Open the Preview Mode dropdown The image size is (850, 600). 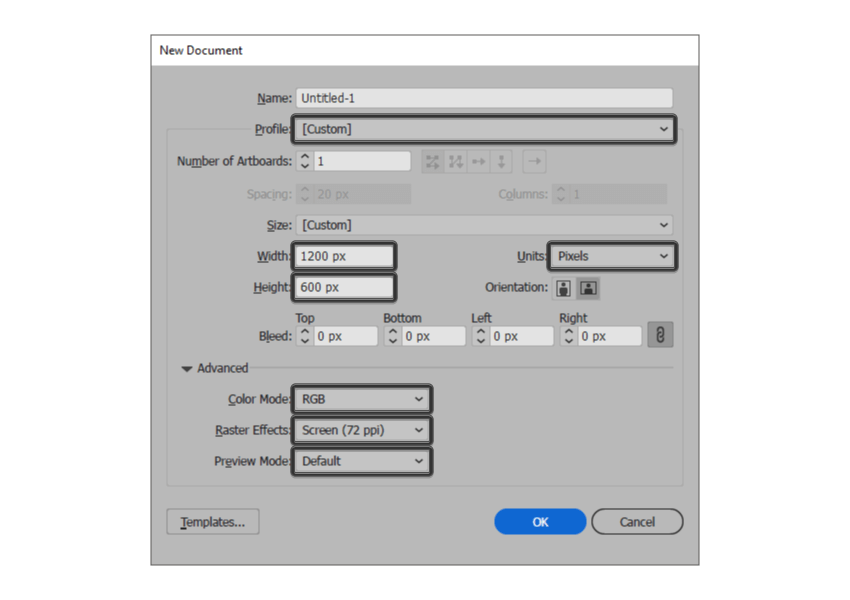[x=362, y=461]
